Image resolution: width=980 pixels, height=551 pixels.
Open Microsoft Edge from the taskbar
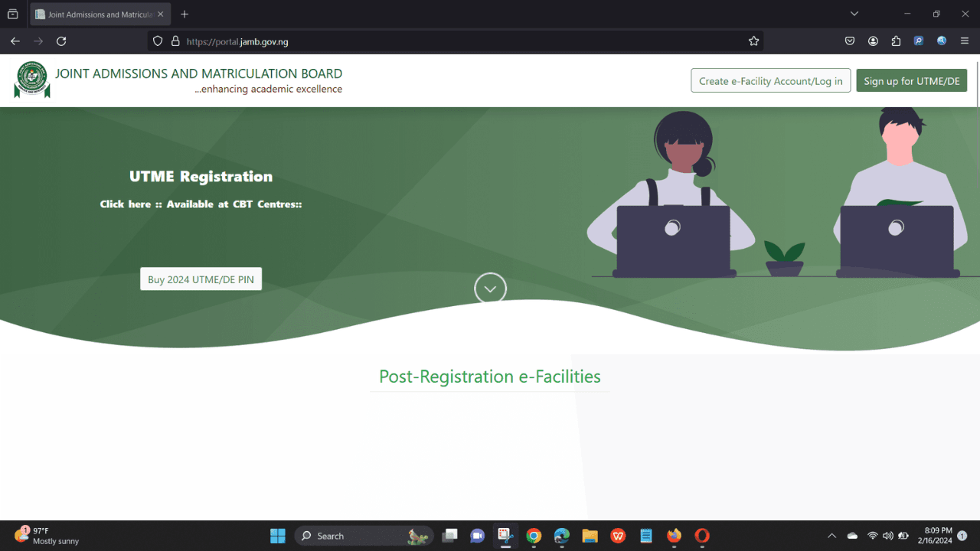[x=562, y=536]
